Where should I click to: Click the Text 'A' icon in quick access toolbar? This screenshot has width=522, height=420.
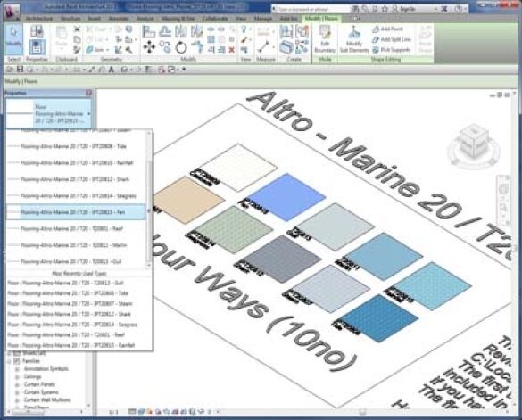(112, 70)
